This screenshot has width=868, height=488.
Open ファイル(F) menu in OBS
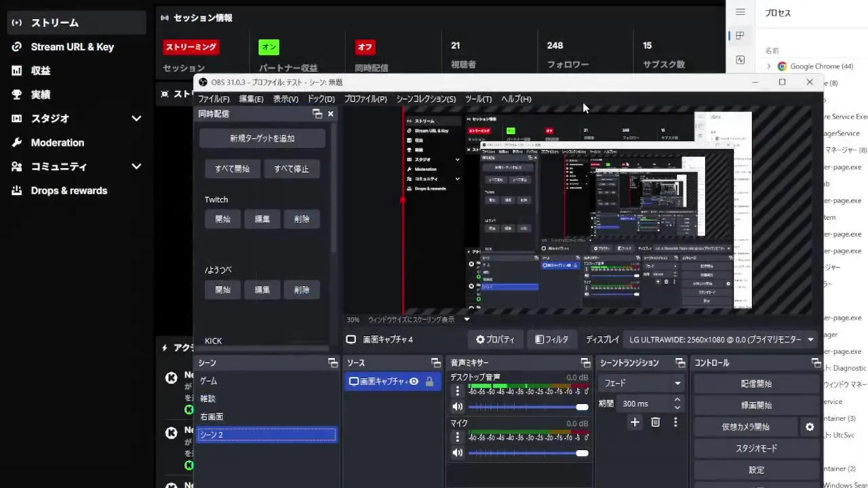point(214,99)
